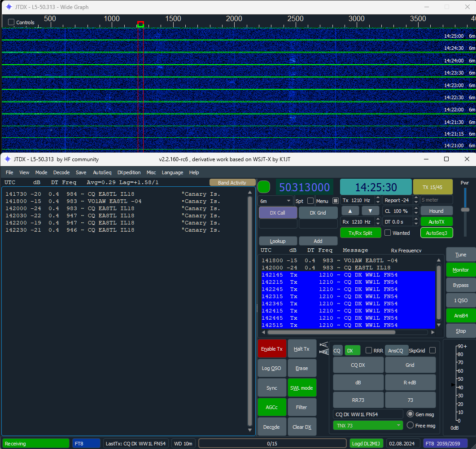476x449 pixels.
Task: Open the 6m band dropdown
Action: [275, 201]
